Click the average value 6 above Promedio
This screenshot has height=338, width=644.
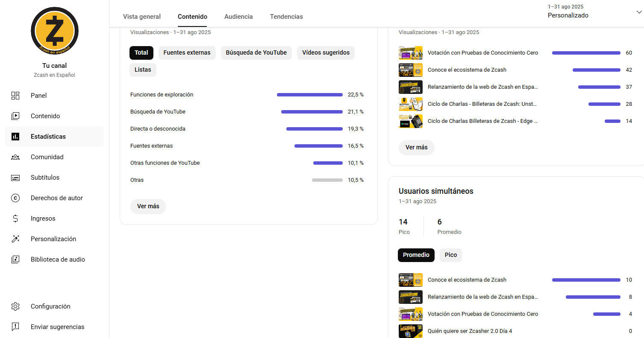tap(440, 222)
